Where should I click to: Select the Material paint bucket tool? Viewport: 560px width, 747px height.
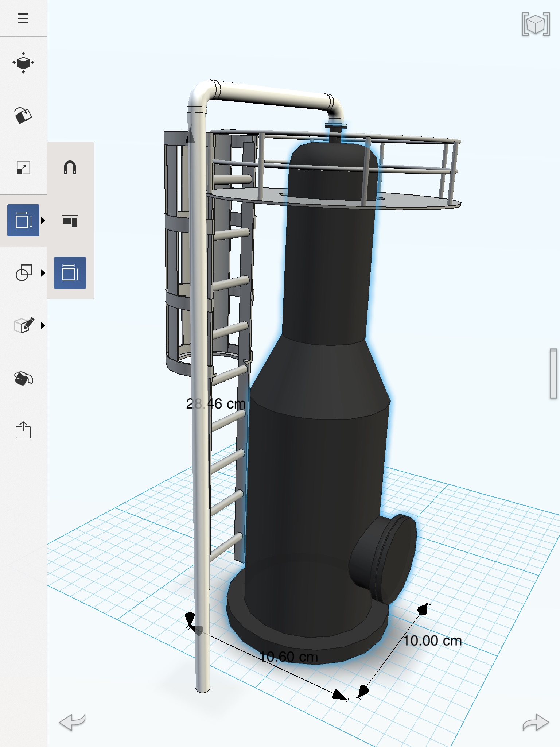(x=23, y=378)
